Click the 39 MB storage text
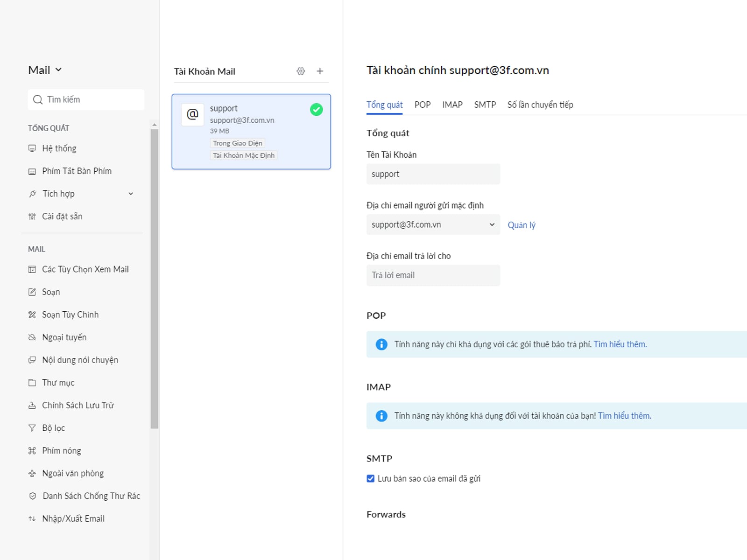The height and width of the screenshot is (560, 747). pos(219,131)
